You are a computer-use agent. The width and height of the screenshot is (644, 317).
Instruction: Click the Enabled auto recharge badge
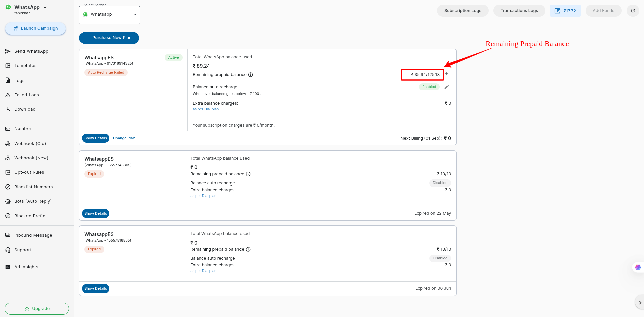point(429,87)
